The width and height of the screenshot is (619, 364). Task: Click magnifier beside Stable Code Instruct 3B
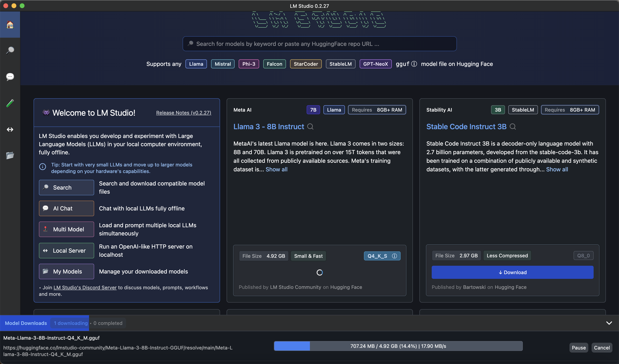pyautogui.click(x=513, y=127)
